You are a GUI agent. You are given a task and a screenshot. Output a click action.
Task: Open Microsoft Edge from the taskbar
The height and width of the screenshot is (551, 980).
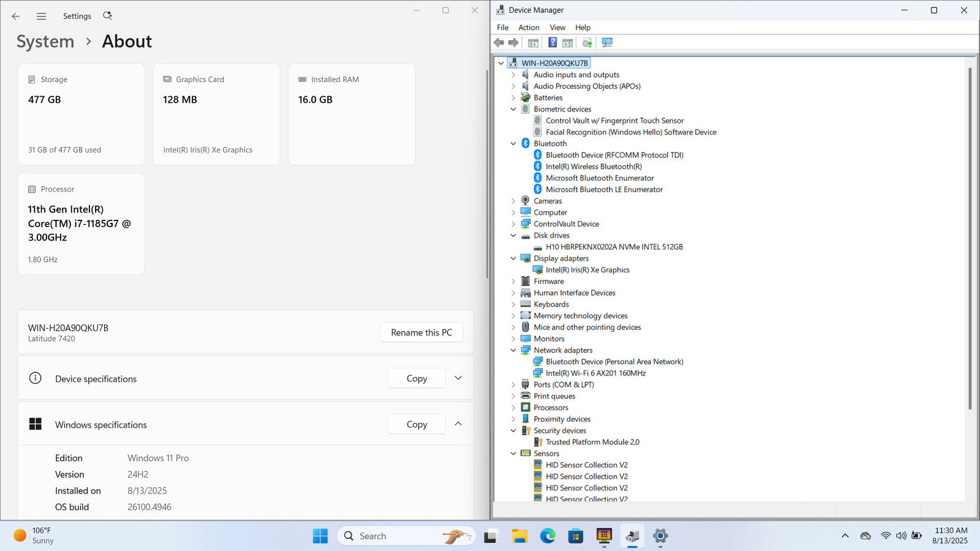(x=547, y=536)
